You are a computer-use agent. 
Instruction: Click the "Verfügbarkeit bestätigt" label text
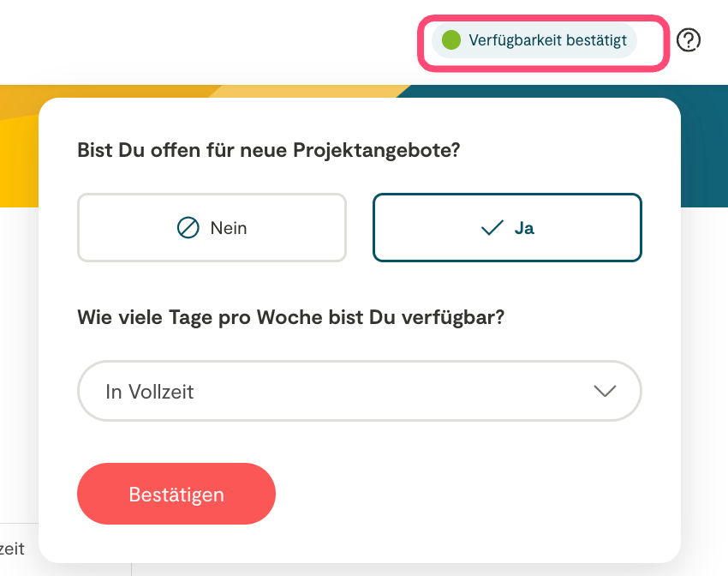tap(547, 40)
